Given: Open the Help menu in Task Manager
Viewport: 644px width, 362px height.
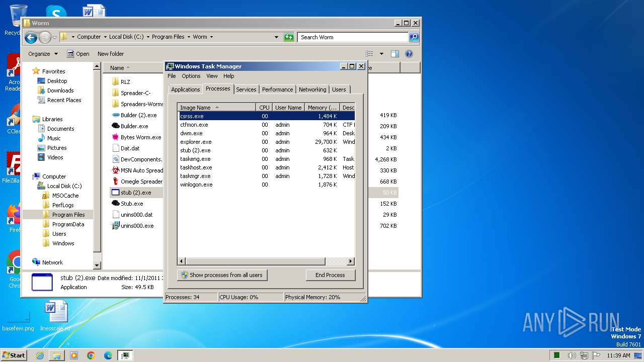Looking at the screenshot, I should [x=229, y=76].
